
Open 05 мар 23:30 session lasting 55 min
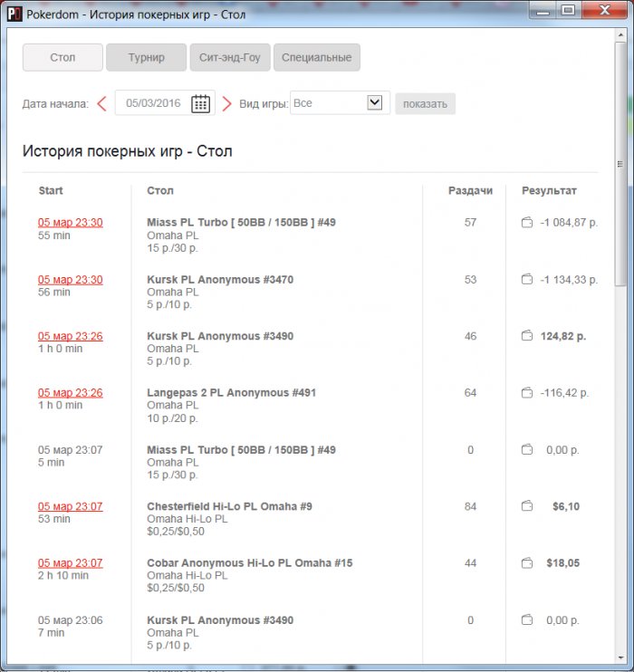71,223
